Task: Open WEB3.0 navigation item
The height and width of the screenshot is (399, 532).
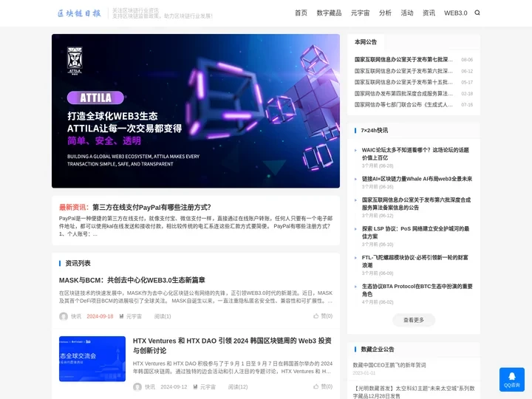Action: pos(455,13)
